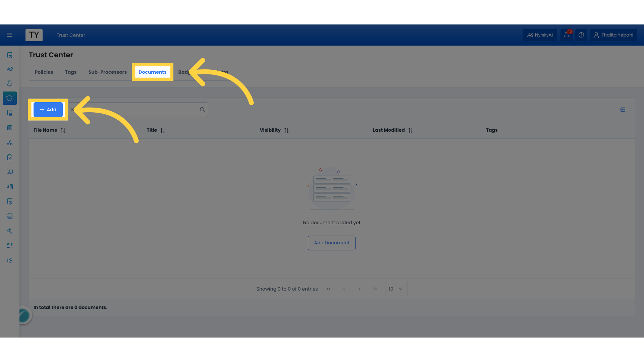This screenshot has width=644, height=362.
Task: Go to the first page
Action: tap(329, 289)
